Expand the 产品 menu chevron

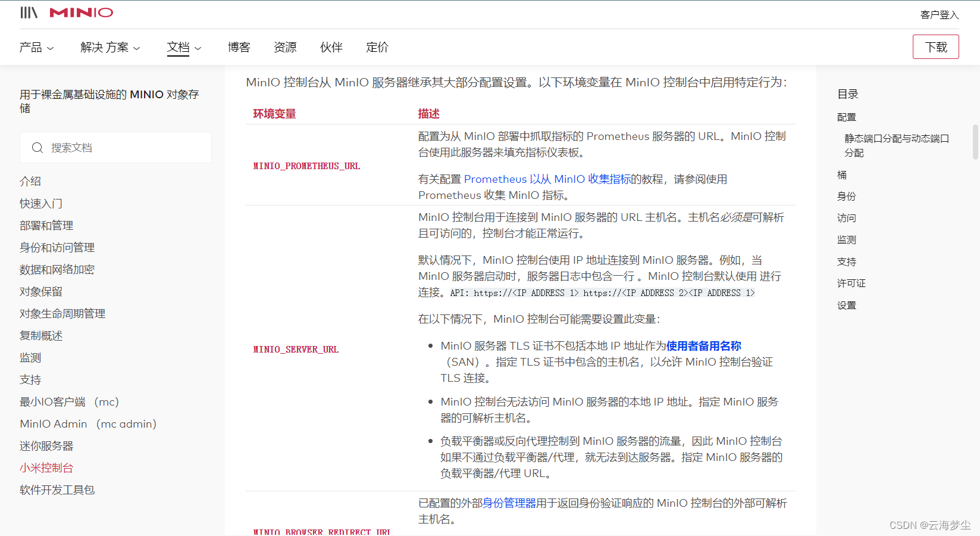pyautogui.click(x=51, y=48)
